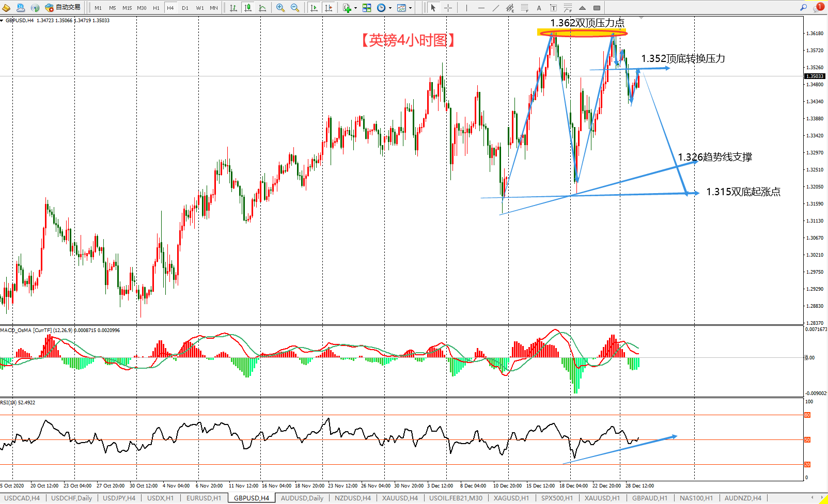828x504 pixels.
Task: Select the Fibonacci Retracement tool
Action: (x=524, y=8)
